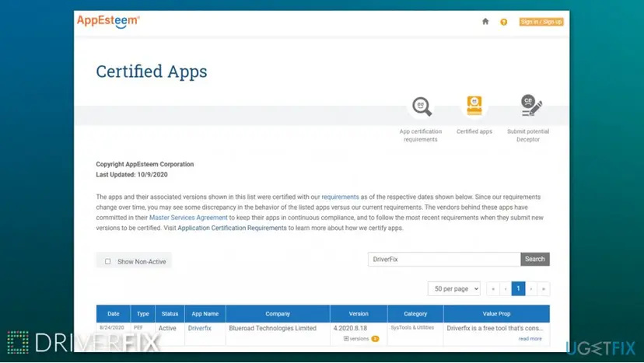This screenshot has height=363, width=644.
Task: Click Submit potential Deceptor label
Action: 528,135
